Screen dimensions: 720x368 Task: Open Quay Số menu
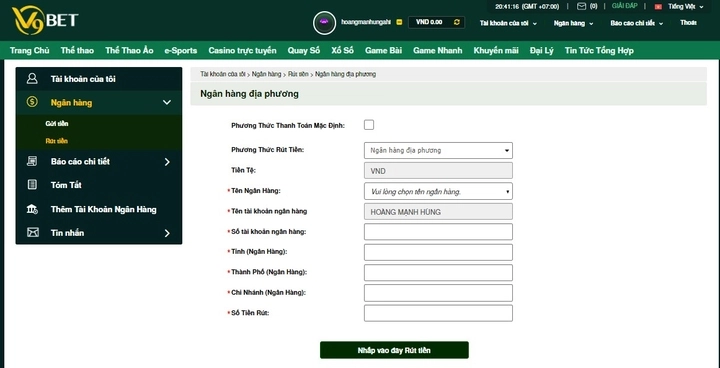[x=304, y=51]
